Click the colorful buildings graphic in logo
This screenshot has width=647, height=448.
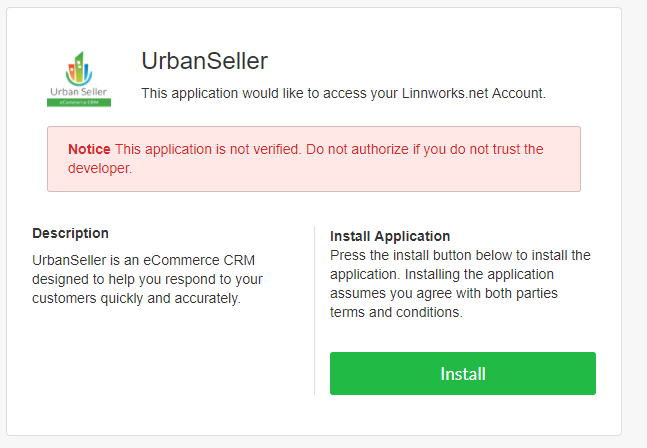point(80,68)
